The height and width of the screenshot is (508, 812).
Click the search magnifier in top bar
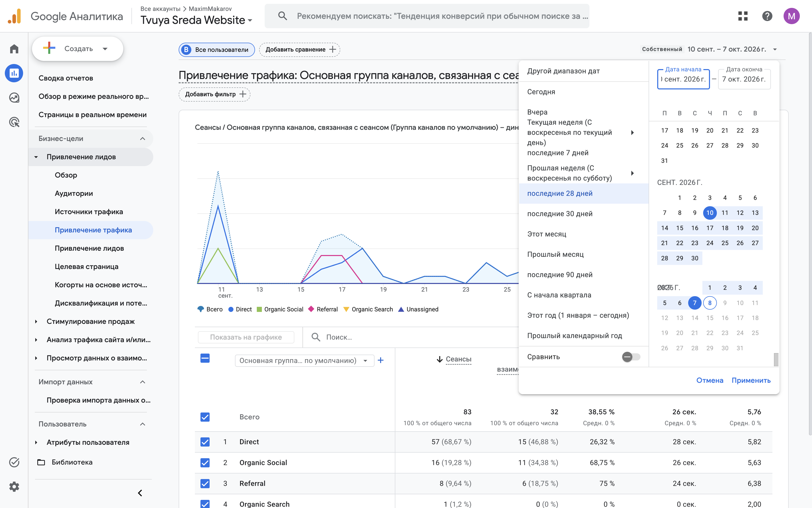[282, 16]
